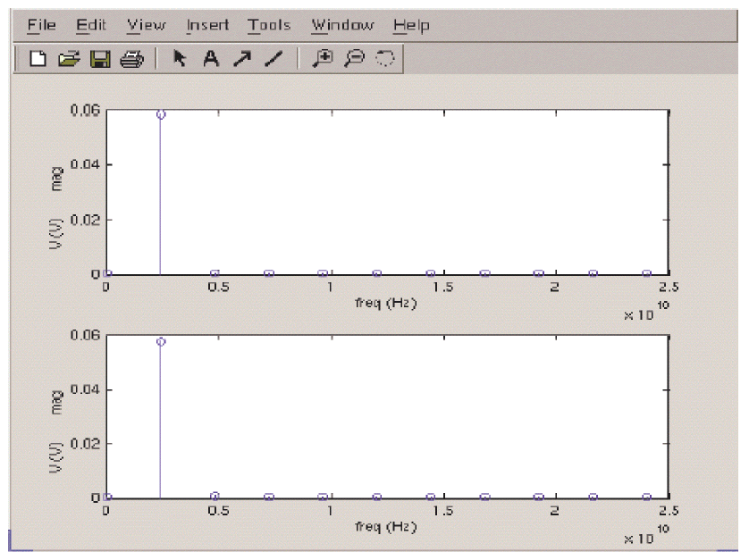Open the File menu
The image size is (749, 560).
pos(42,25)
